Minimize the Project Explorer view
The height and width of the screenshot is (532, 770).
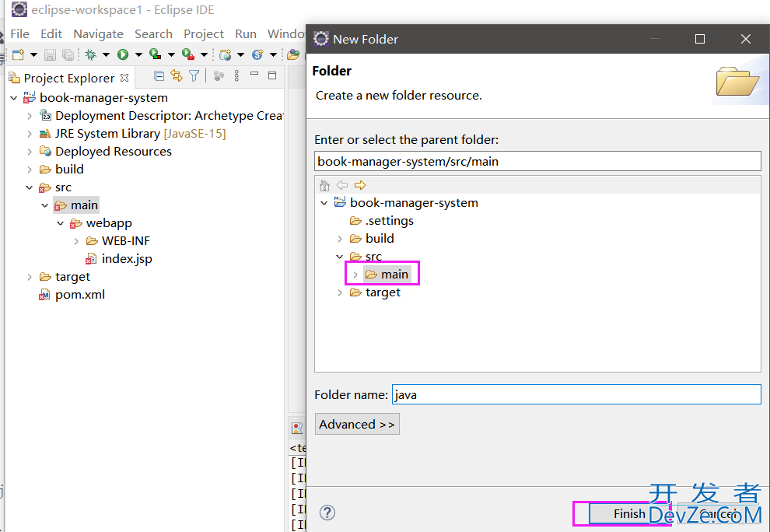point(254,74)
